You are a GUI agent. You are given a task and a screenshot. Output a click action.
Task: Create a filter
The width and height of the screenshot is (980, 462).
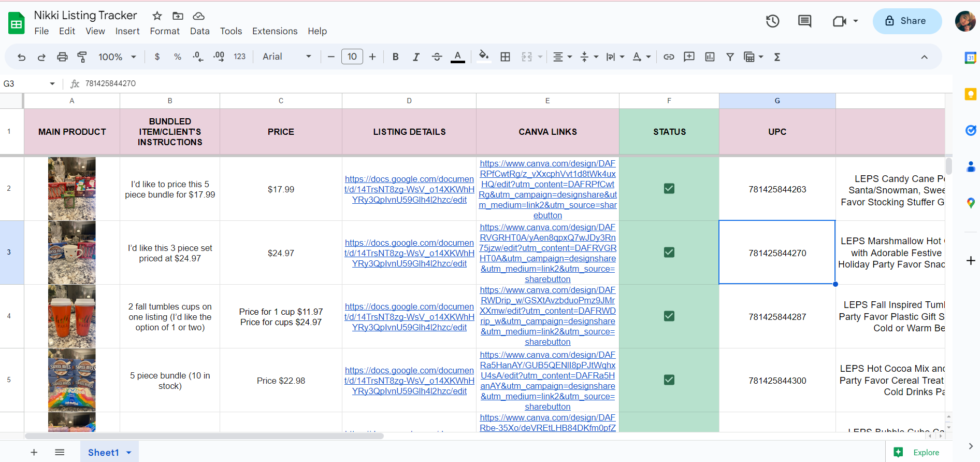point(730,57)
